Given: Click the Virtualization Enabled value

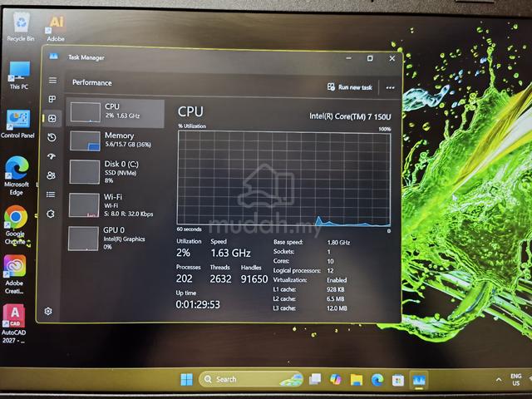Looking at the screenshot, I should point(337,280).
